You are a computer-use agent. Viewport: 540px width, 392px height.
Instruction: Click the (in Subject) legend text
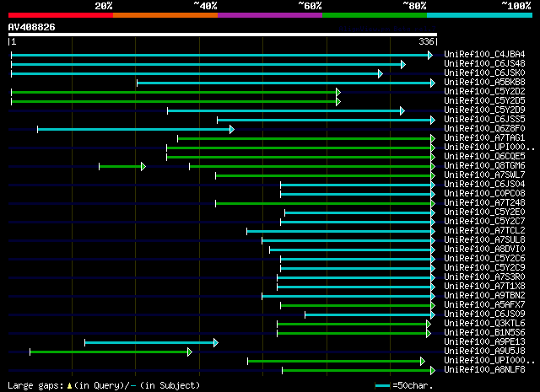click(x=170, y=385)
